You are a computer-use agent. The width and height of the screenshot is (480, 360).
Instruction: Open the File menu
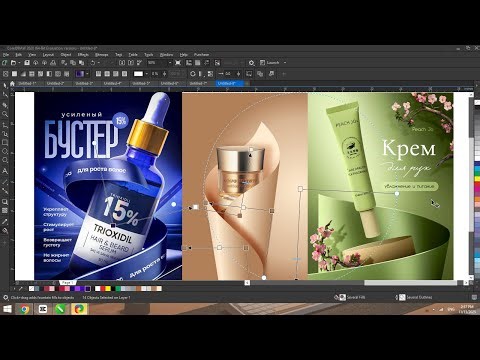coord(6,55)
